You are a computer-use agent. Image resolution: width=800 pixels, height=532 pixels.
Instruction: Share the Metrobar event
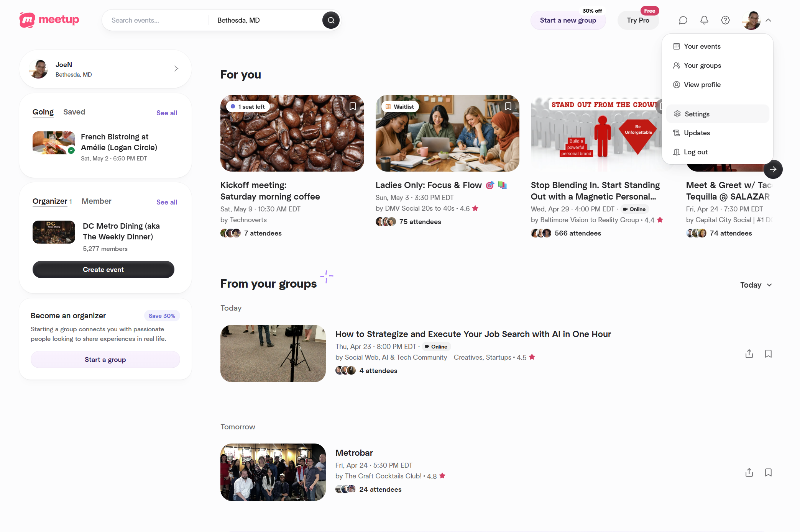pos(749,473)
